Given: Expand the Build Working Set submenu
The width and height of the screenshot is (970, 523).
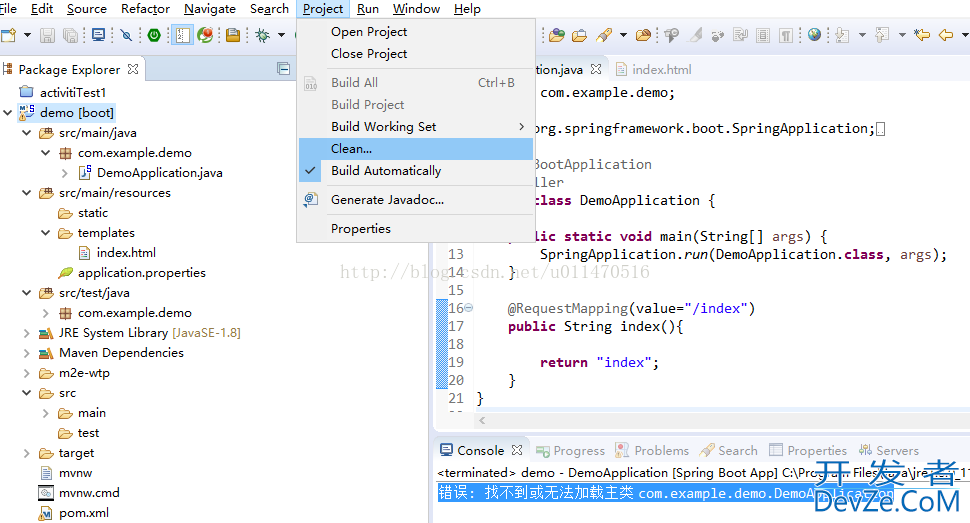Looking at the screenshot, I should click(x=416, y=127).
